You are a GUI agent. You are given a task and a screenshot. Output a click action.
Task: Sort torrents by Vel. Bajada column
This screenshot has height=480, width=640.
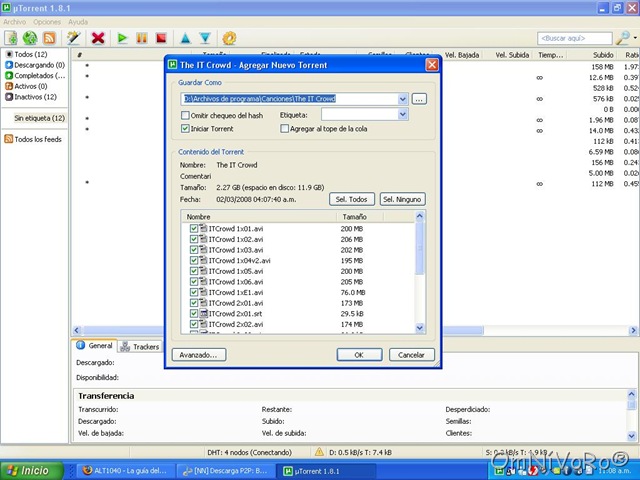coord(462,55)
